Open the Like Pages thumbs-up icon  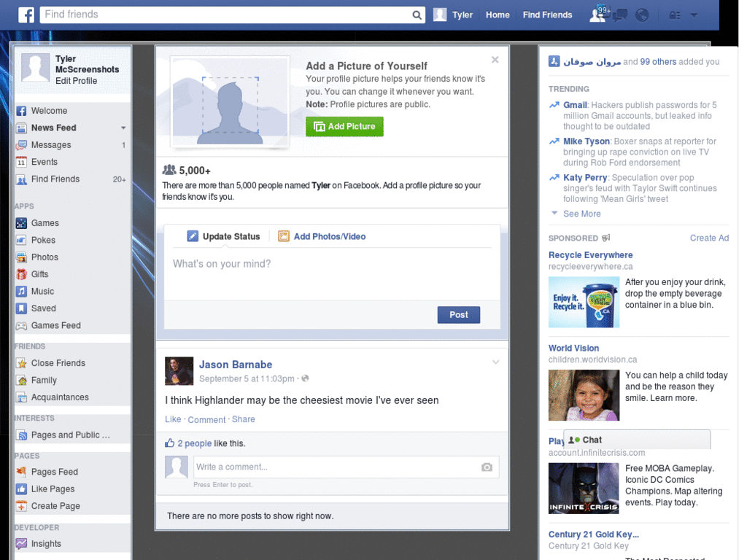tap(21, 489)
